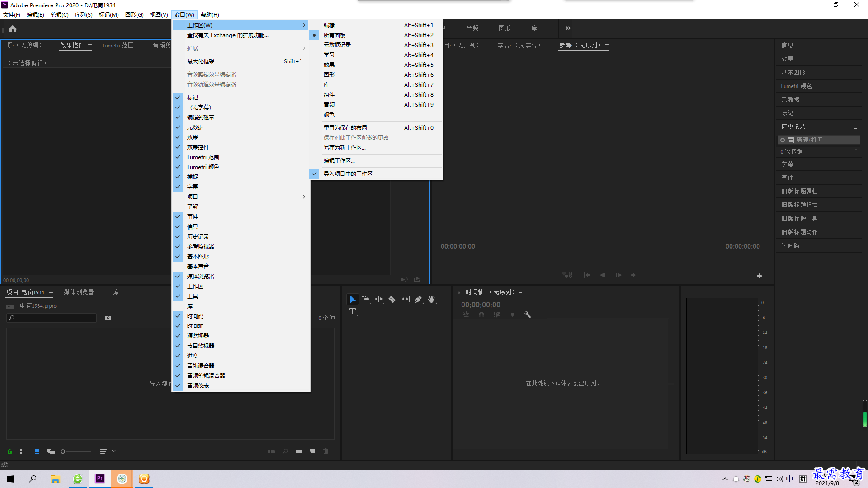The image size is (868, 488).
Task: Open timeline settings wrench
Action: tap(528, 314)
